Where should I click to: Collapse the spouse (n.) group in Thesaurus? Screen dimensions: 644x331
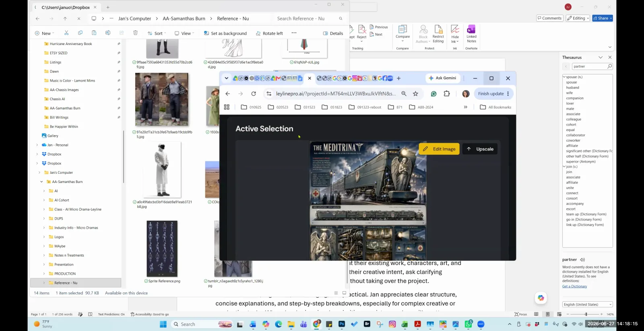click(564, 77)
